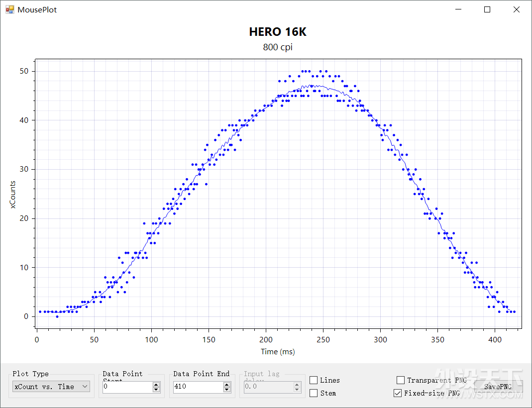This screenshot has width=532, height=408.
Task: Click the SavePNG button
Action: click(498, 387)
